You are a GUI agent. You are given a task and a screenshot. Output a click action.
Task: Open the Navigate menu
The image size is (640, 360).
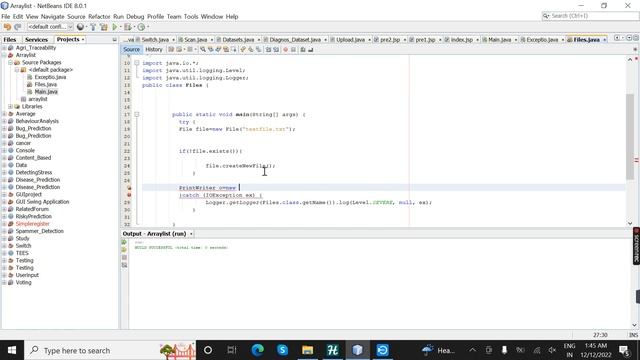[x=52, y=17]
